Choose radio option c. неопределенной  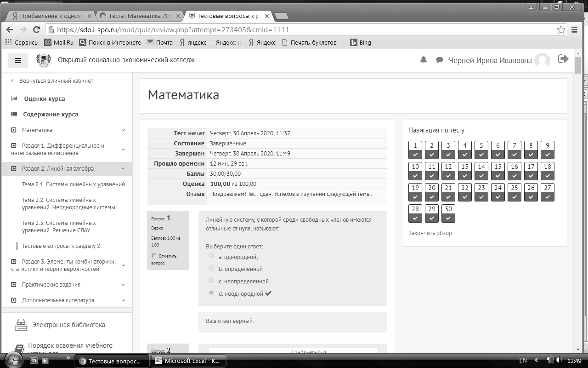211,280
